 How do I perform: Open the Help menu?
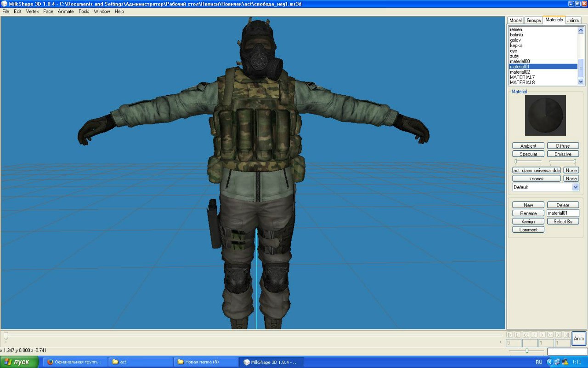[119, 11]
